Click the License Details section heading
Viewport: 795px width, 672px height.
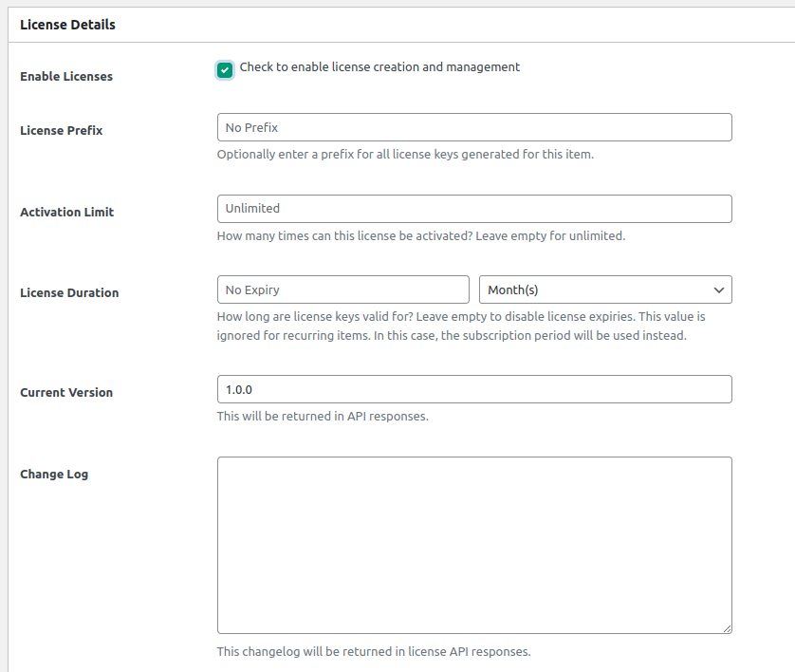67,25
